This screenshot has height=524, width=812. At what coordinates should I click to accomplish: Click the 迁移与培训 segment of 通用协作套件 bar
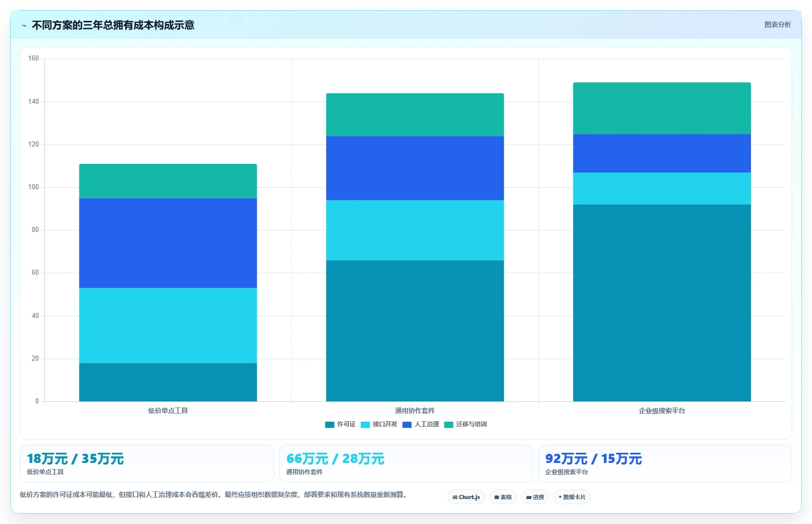(x=415, y=114)
